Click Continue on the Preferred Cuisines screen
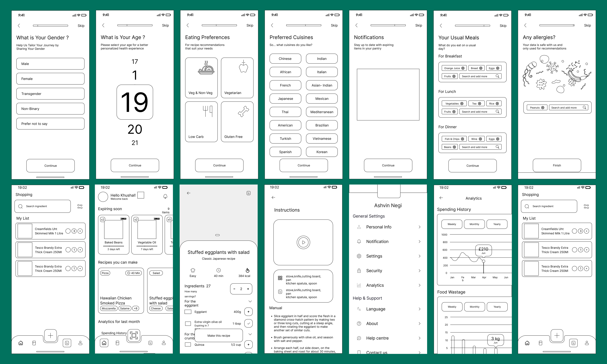Image resolution: width=607 pixels, height=364 pixels. 304,165
